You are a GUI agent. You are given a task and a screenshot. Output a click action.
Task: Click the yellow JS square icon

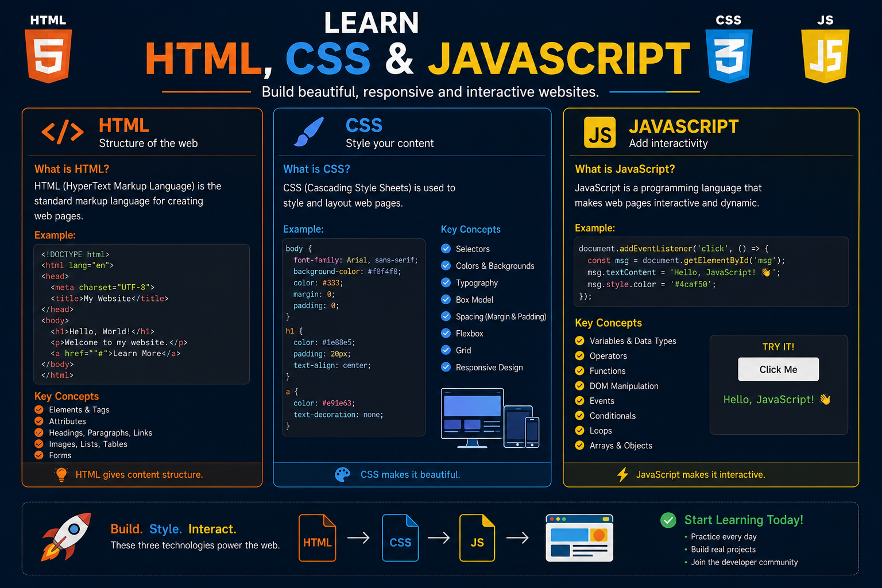click(x=600, y=133)
